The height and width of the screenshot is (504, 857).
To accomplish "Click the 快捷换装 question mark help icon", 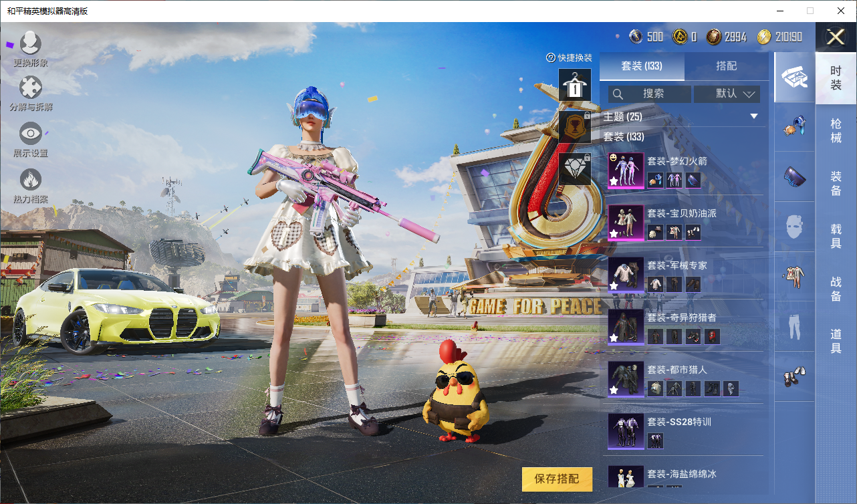I will tap(551, 58).
